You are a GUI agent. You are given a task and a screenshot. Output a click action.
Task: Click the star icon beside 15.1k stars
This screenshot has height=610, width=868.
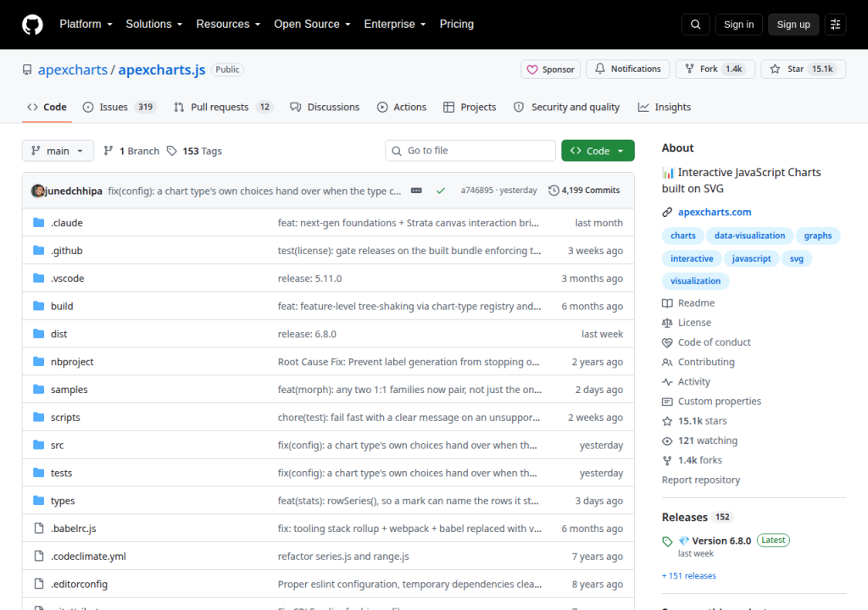(x=667, y=421)
